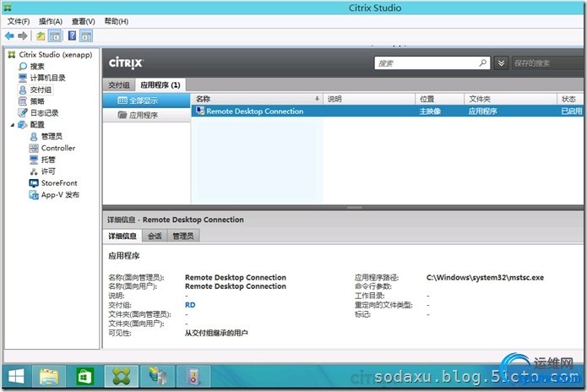This screenshot has height=392, width=587.
Task: Open the 托管 tree node
Action: pos(48,160)
